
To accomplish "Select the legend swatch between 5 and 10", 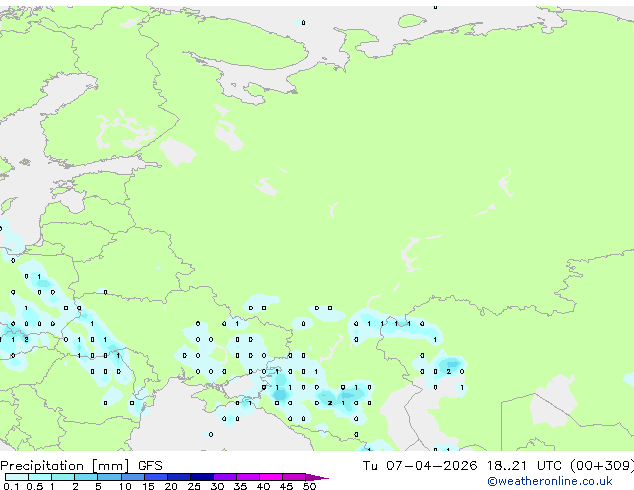I will [110, 477].
